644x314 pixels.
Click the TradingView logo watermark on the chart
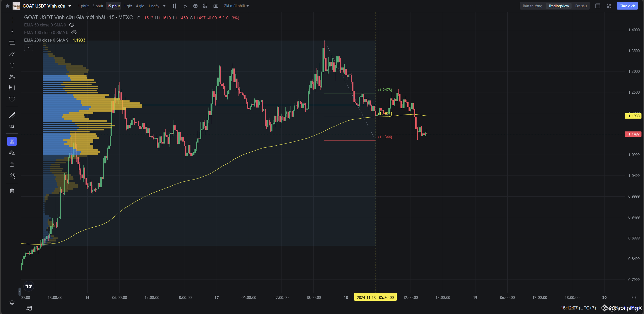click(29, 286)
